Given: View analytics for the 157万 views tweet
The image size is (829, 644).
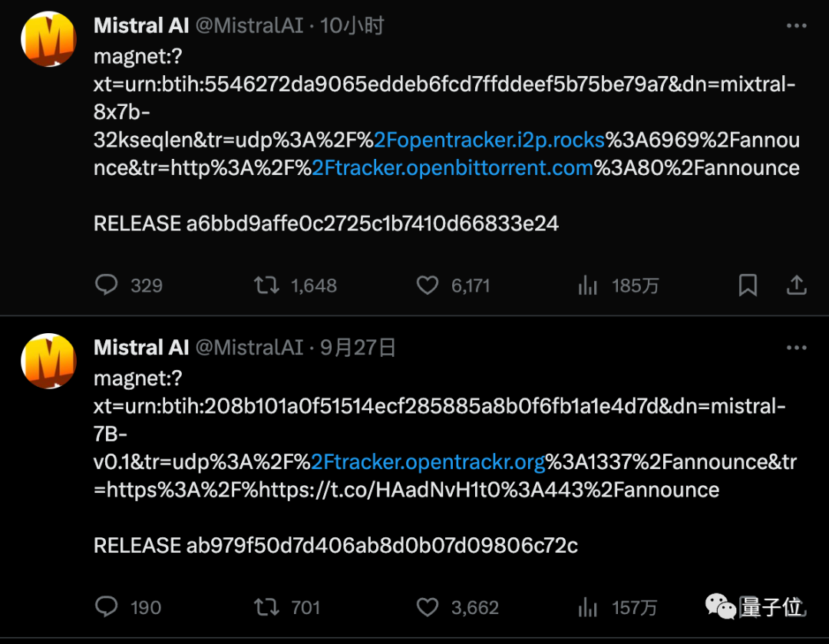Looking at the screenshot, I should (x=587, y=607).
